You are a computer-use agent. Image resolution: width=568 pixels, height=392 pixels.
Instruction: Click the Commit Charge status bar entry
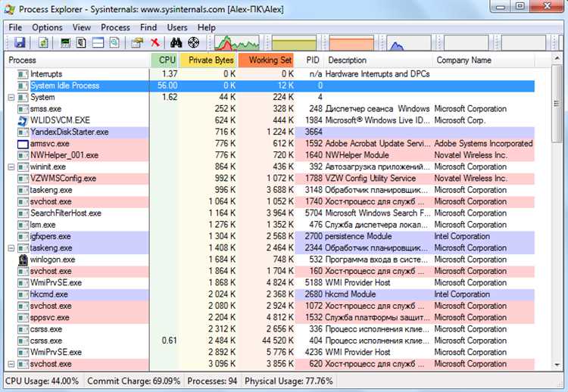pos(133,381)
